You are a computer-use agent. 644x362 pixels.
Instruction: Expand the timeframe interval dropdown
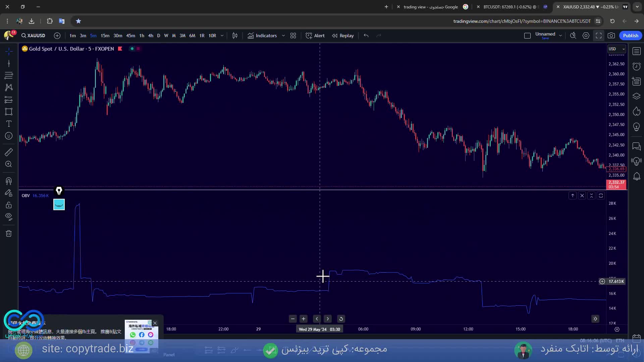(x=222, y=36)
